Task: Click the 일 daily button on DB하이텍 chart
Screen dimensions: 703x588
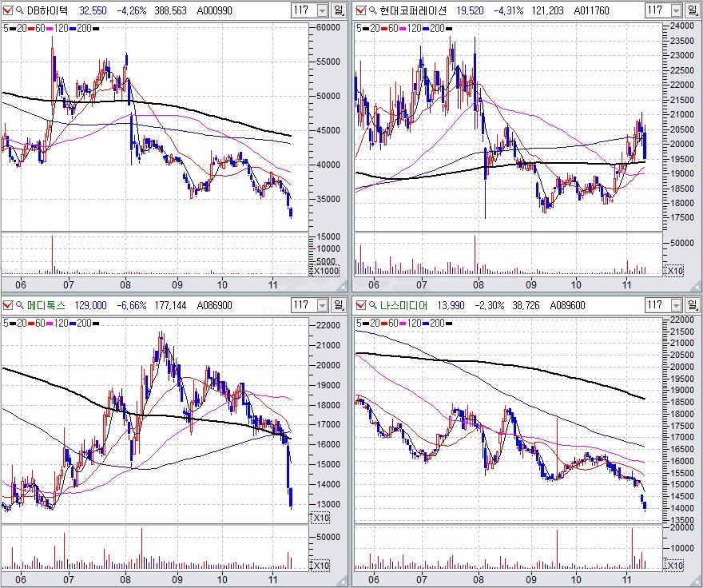Action: point(340,11)
